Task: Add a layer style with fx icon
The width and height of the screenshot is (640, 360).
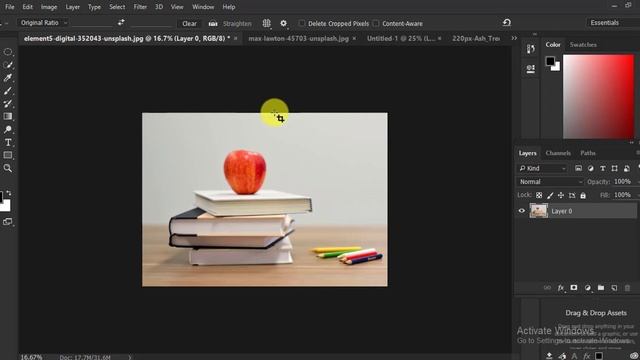Action: 561,288
